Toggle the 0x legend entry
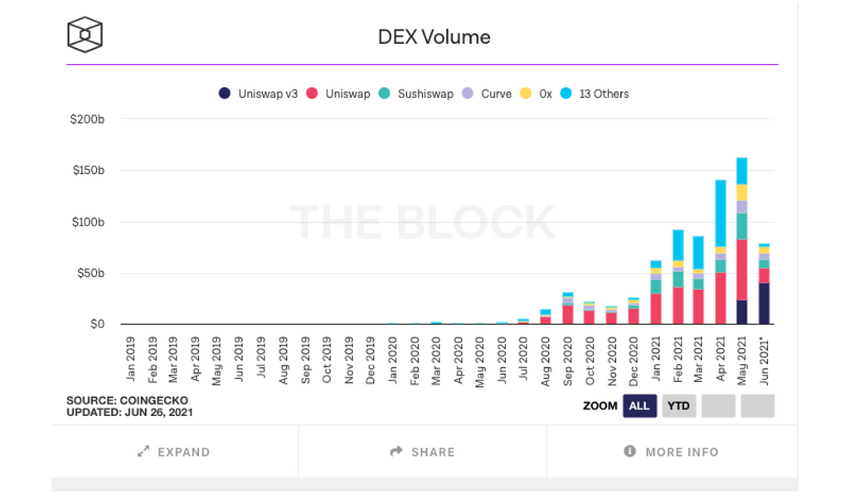Image resolution: width=849 pixels, height=504 pixels. [x=536, y=94]
